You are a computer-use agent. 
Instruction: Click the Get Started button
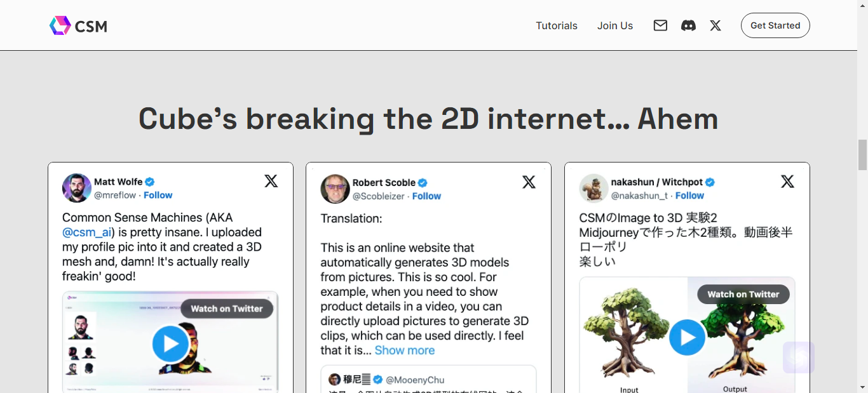[775, 25]
